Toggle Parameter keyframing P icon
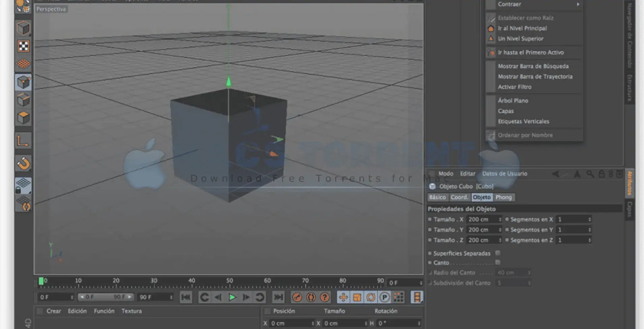This screenshot has width=644, height=329. 385,297
